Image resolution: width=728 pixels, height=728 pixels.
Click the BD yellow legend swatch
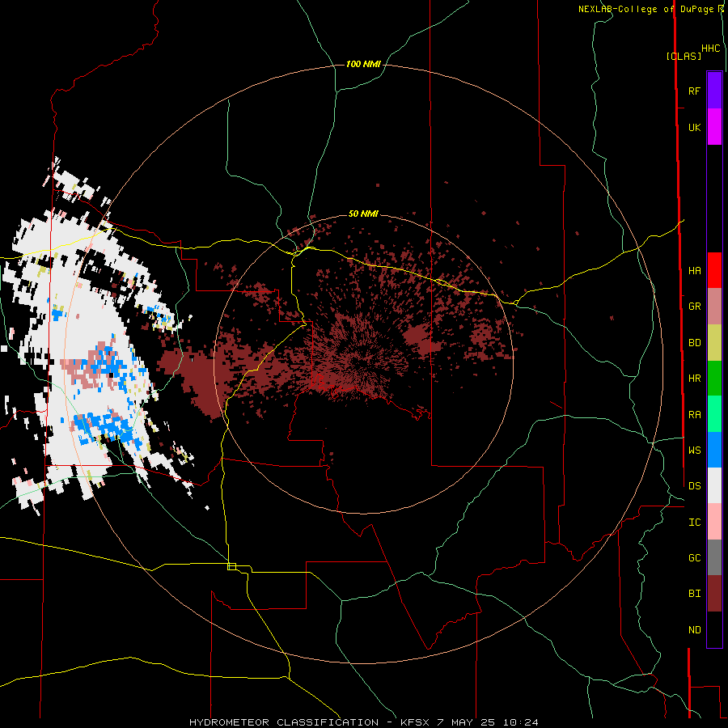click(714, 343)
